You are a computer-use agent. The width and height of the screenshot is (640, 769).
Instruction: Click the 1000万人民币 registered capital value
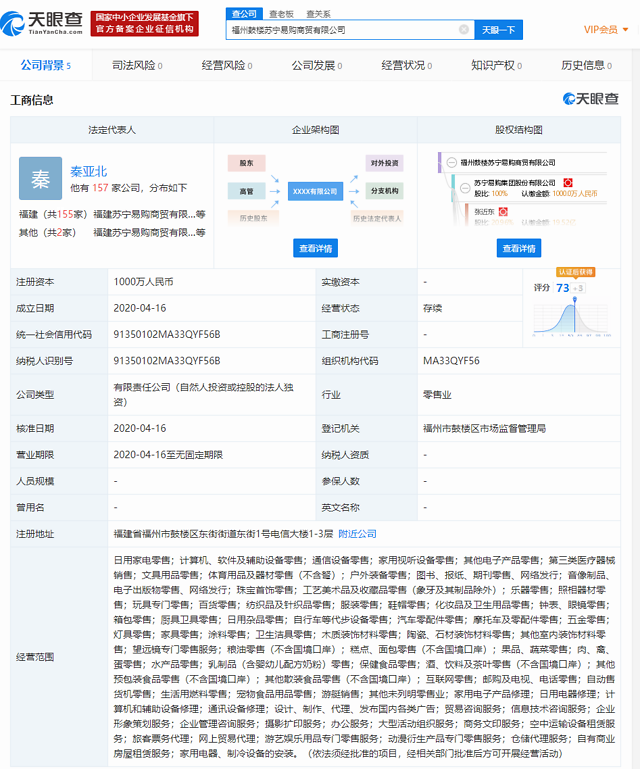[x=143, y=282]
